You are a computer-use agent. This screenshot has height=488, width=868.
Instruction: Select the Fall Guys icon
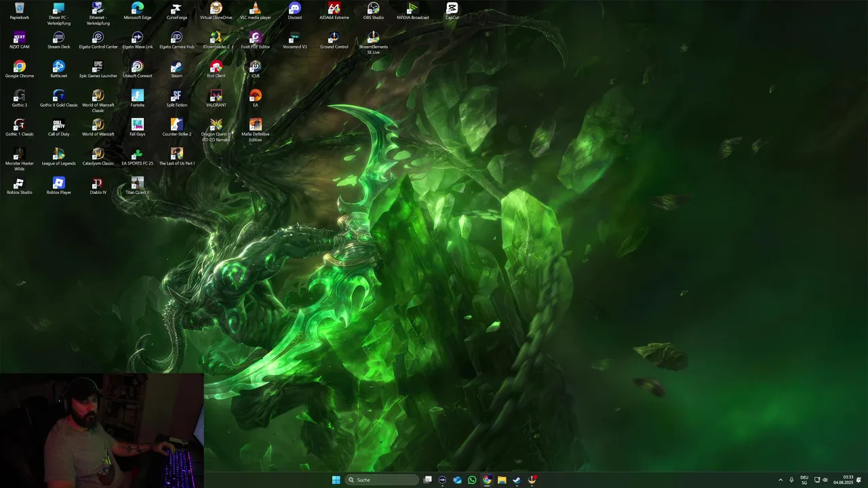pos(138,127)
